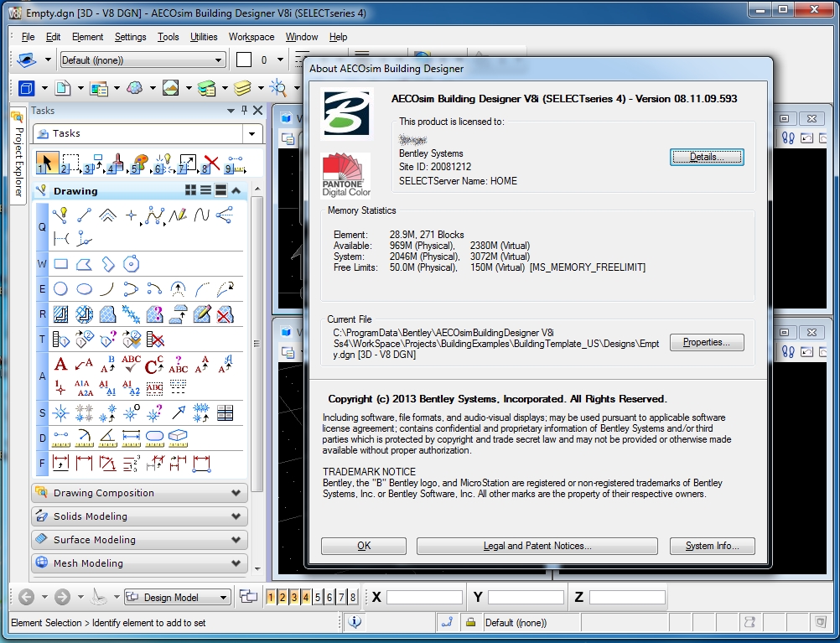Viewport: 840px width, 643px height.
Task: Select the Delete Pattern tool
Action: coord(225,314)
